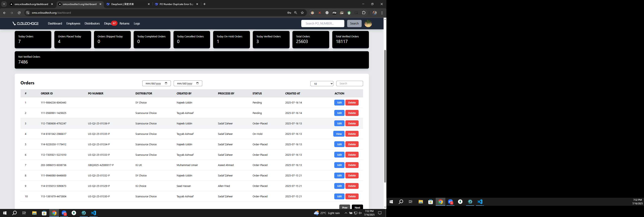Viewport: 644px width, 217px height.
Task: Open the notification center icon
Action: coord(380,213)
